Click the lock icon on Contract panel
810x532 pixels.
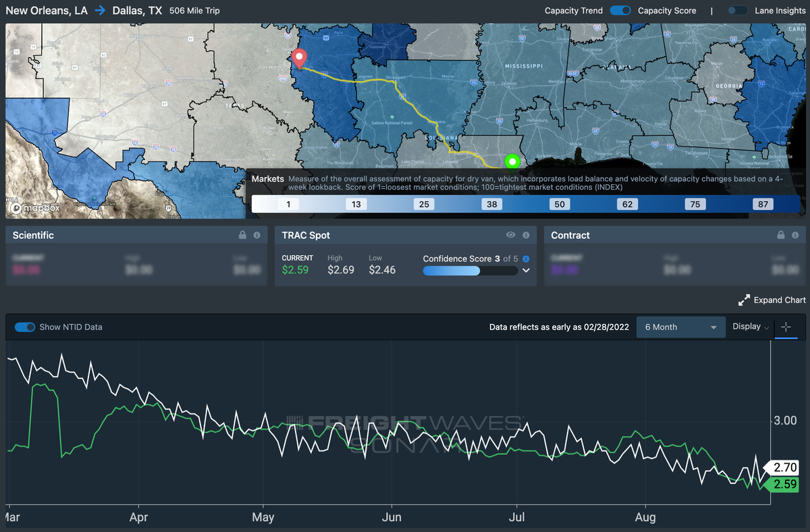click(781, 235)
